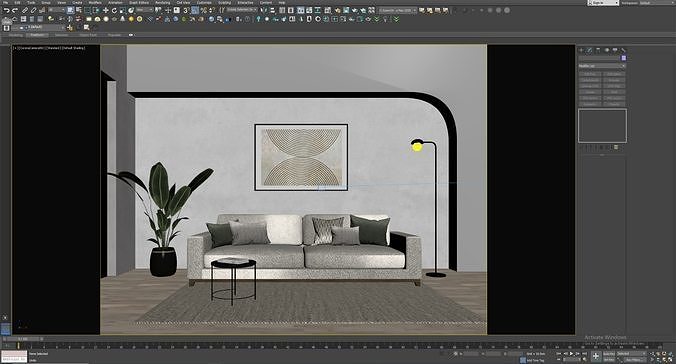The width and height of the screenshot is (676, 364).
Task: Choose the Bind to Space Warp tool
Action: (42, 10)
